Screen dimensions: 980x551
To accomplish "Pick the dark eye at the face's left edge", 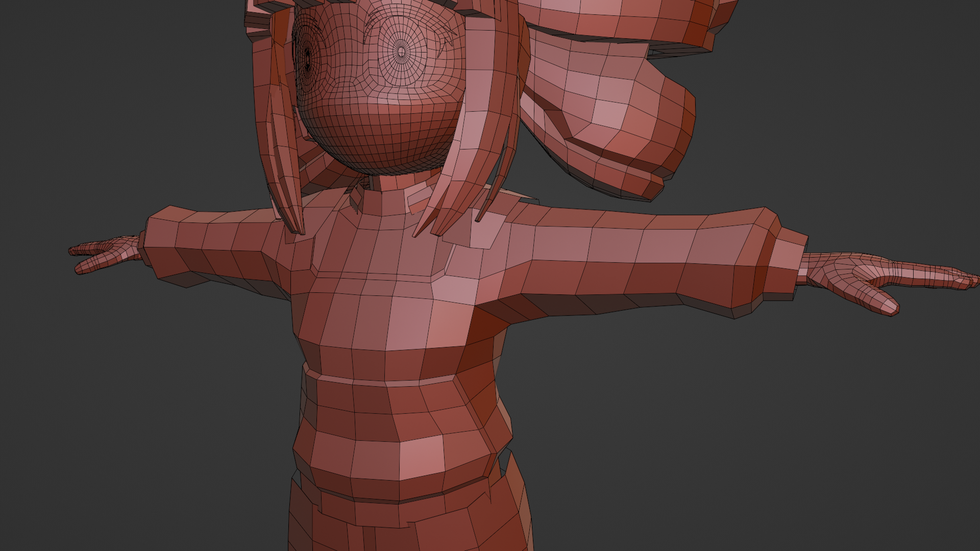I will (307, 59).
